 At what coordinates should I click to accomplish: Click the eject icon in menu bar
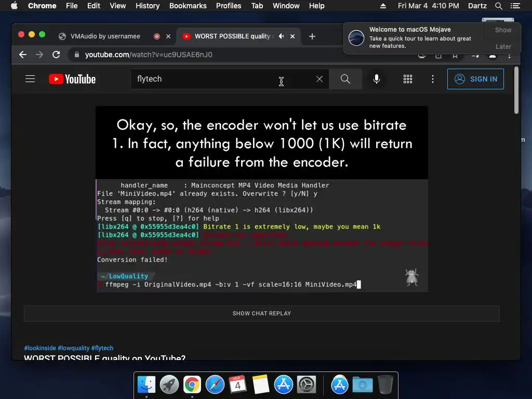[383, 6]
